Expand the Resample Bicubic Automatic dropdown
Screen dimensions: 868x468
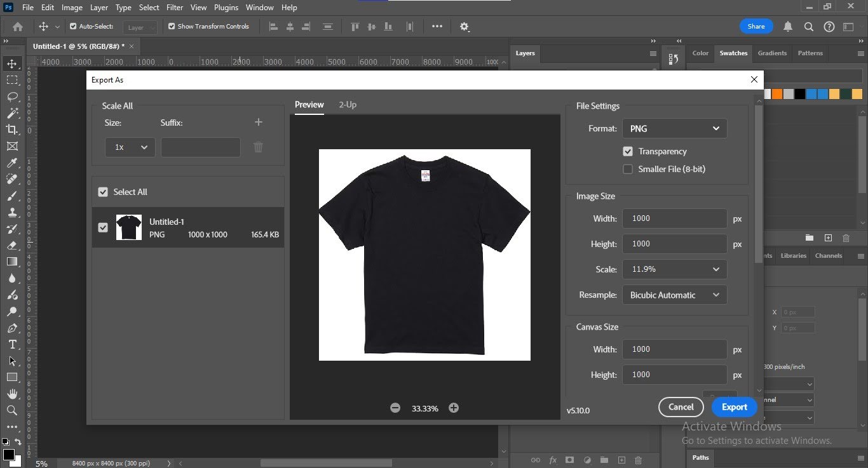coord(674,295)
